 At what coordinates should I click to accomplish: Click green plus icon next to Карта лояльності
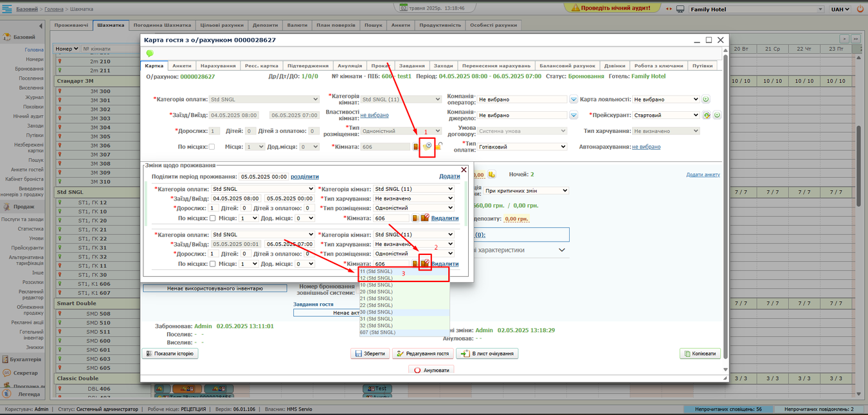point(705,100)
